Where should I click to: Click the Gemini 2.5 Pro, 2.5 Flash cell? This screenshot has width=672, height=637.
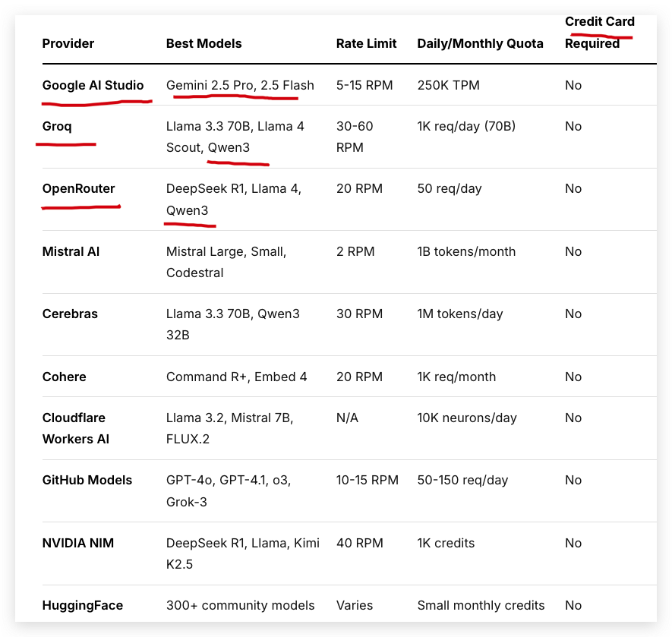tap(240, 85)
